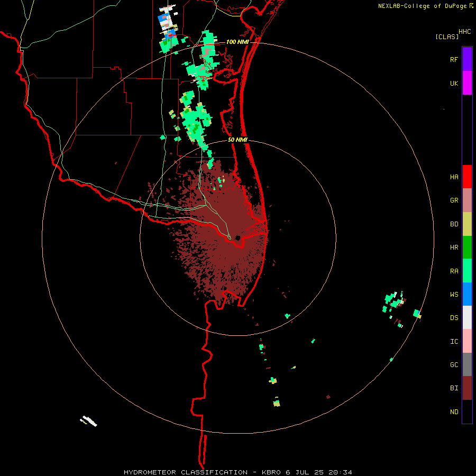Screen dimensions: 476x476
Task: Click the 'GR' legend label
Action: [454, 200]
